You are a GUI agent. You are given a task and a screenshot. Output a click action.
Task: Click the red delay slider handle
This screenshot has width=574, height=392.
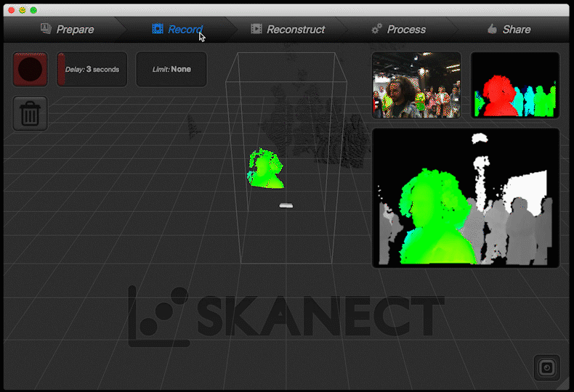click(x=62, y=69)
